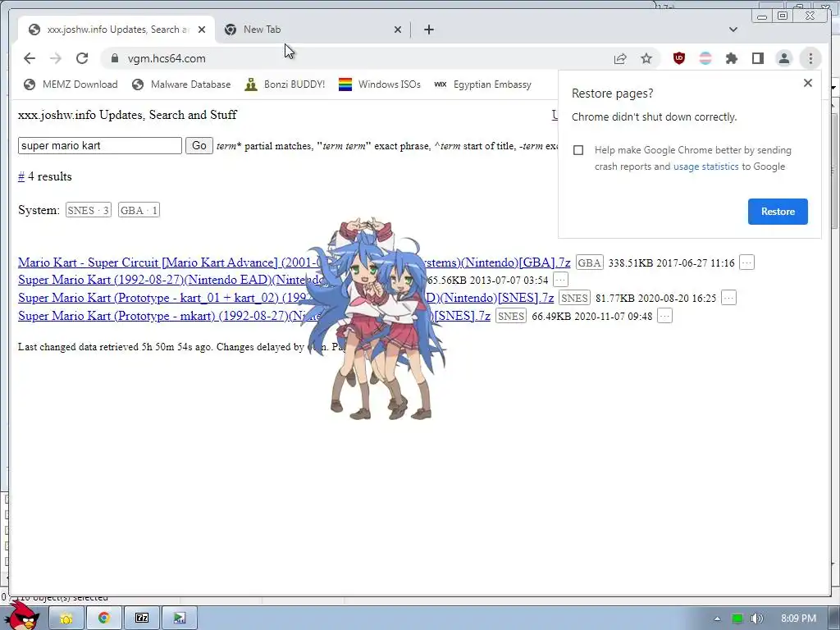840x630 pixels.
Task: Open the profile avatar menu
Action: 784,58
